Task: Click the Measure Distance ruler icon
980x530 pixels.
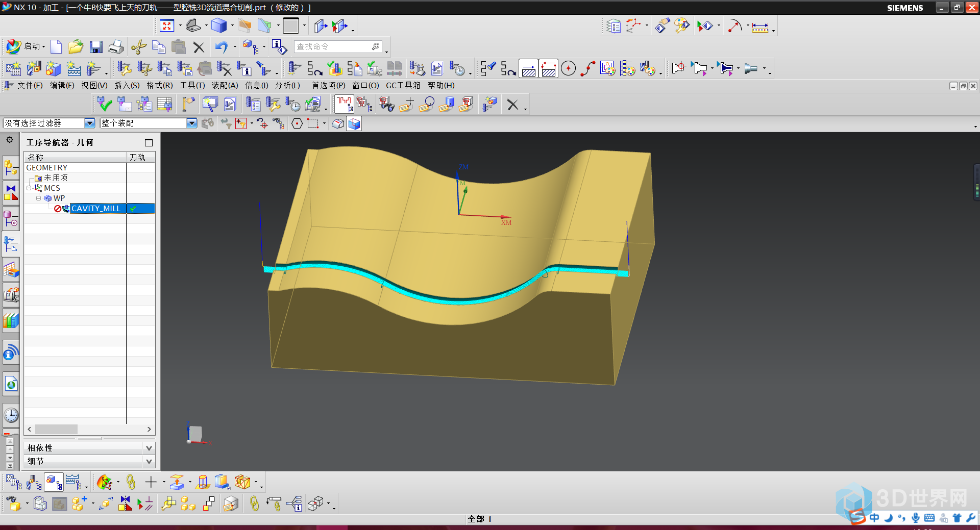Action: coord(760,27)
